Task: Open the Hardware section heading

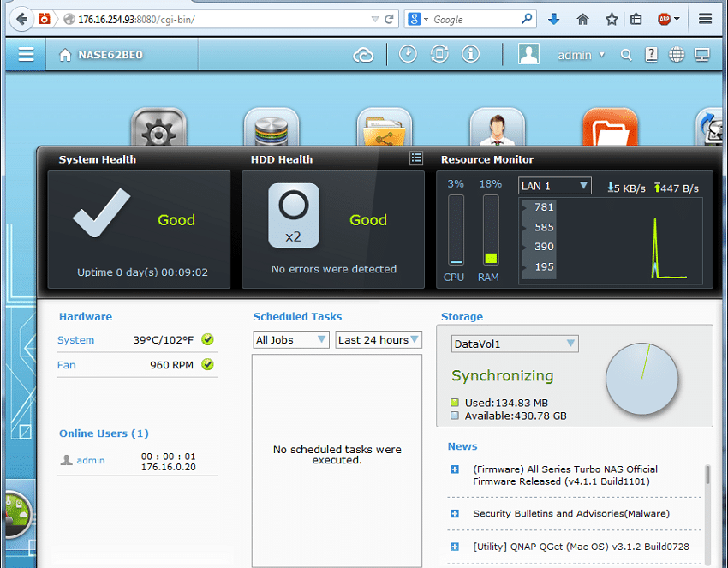Action: (86, 317)
